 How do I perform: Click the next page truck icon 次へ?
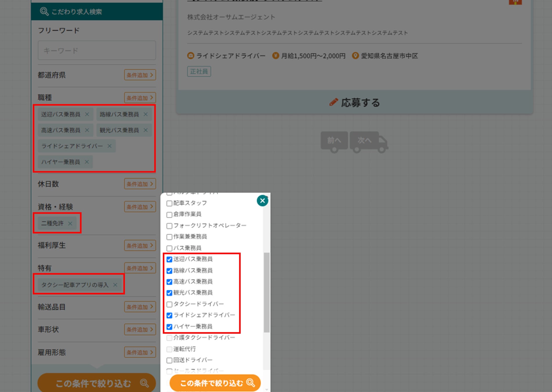tap(369, 142)
